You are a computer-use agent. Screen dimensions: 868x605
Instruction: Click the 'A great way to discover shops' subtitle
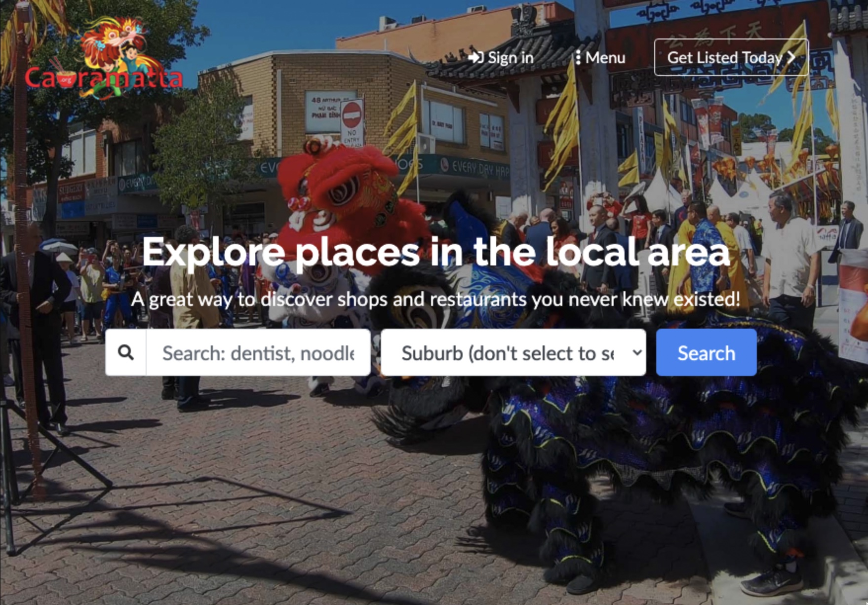(x=435, y=299)
